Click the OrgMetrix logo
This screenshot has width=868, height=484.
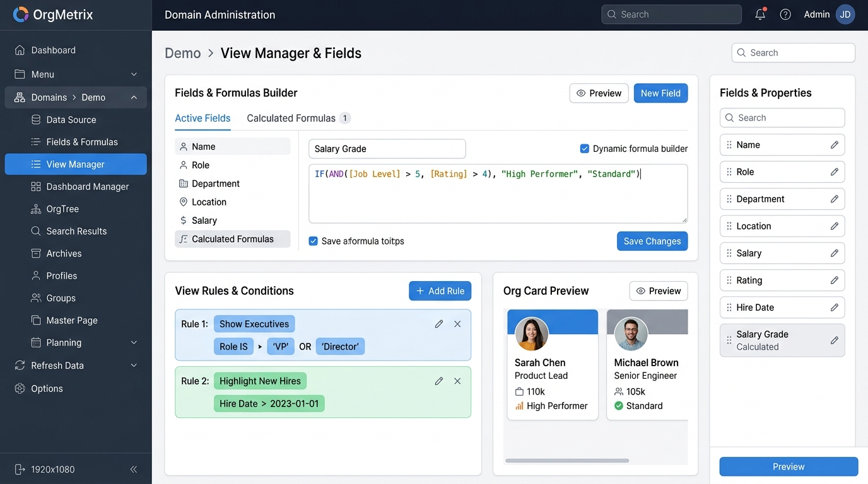[x=53, y=14]
